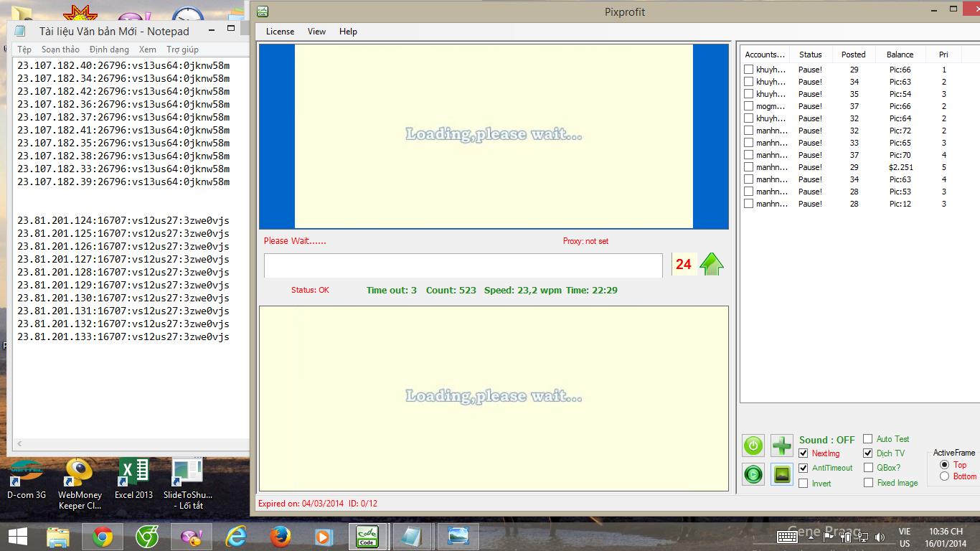Enable the Invert checkbox
This screenshot has height=551, width=980.
point(804,484)
